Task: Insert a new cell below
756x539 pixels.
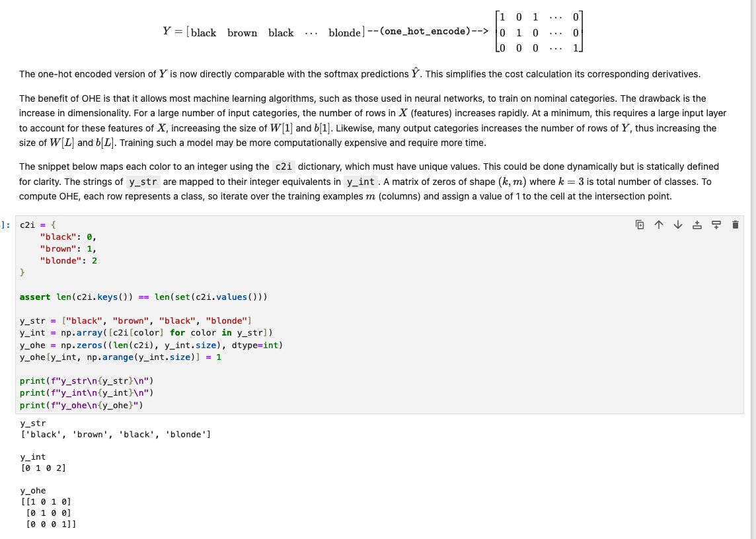Action: click(x=715, y=225)
